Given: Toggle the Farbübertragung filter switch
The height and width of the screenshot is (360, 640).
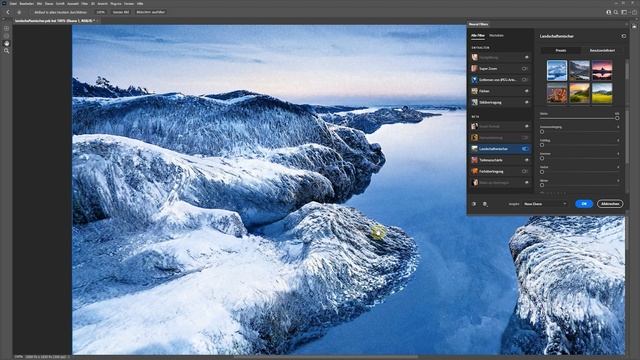Looking at the screenshot, I should coord(525,171).
